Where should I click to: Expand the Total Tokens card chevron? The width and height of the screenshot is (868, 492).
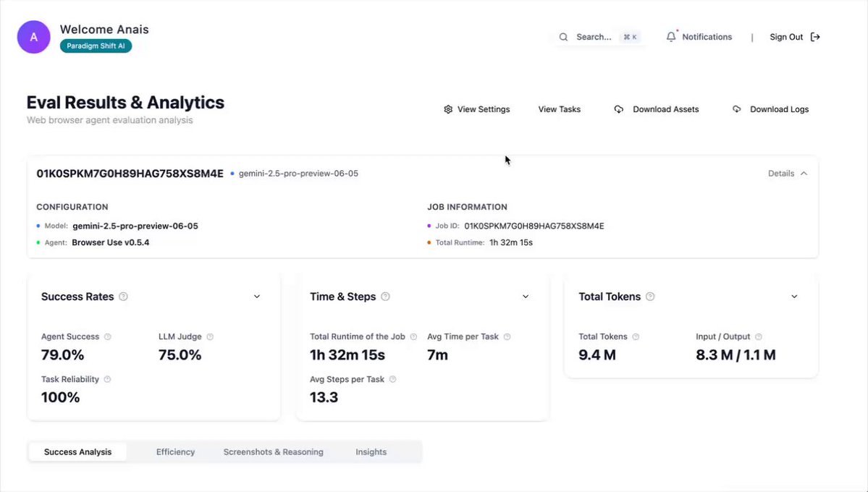click(794, 297)
